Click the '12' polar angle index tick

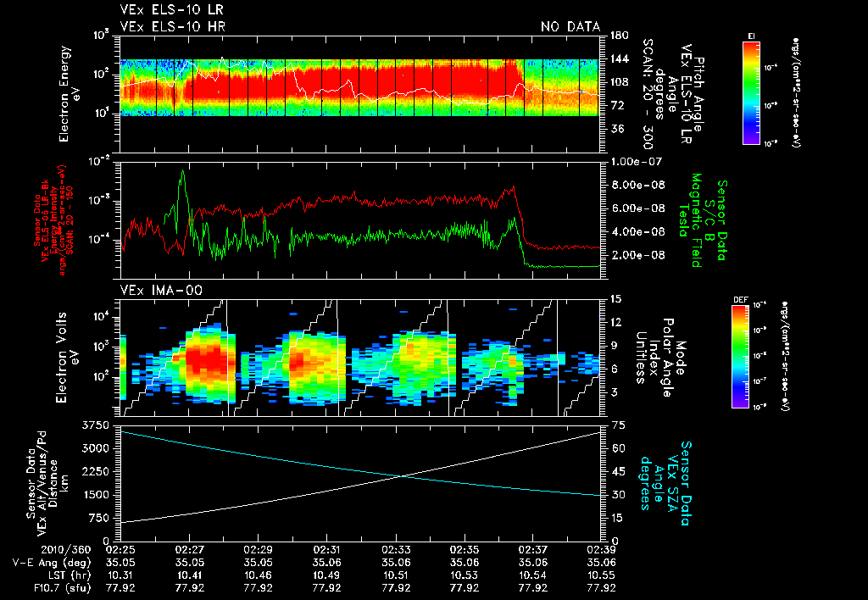point(615,322)
